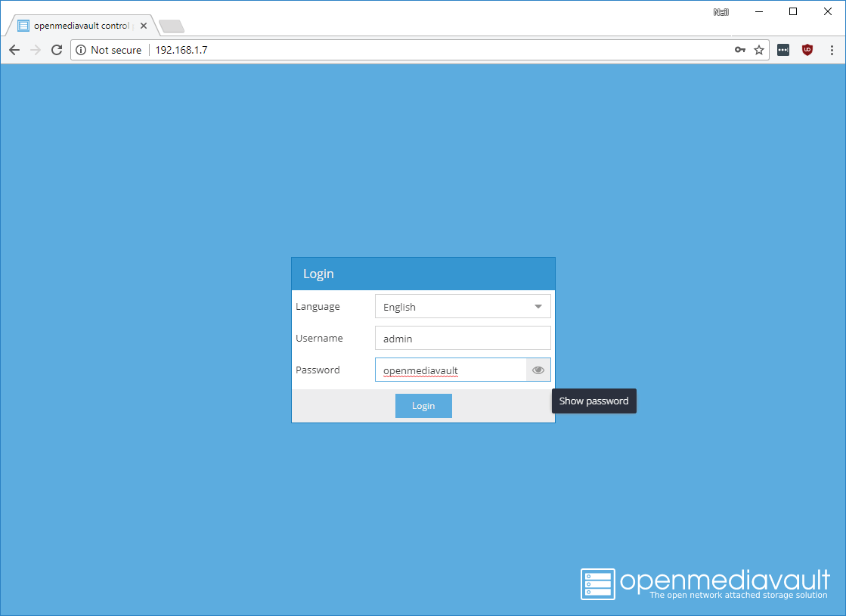The height and width of the screenshot is (616, 846).
Task: Click the Neil profile button
Action: [x=720, y=12]
